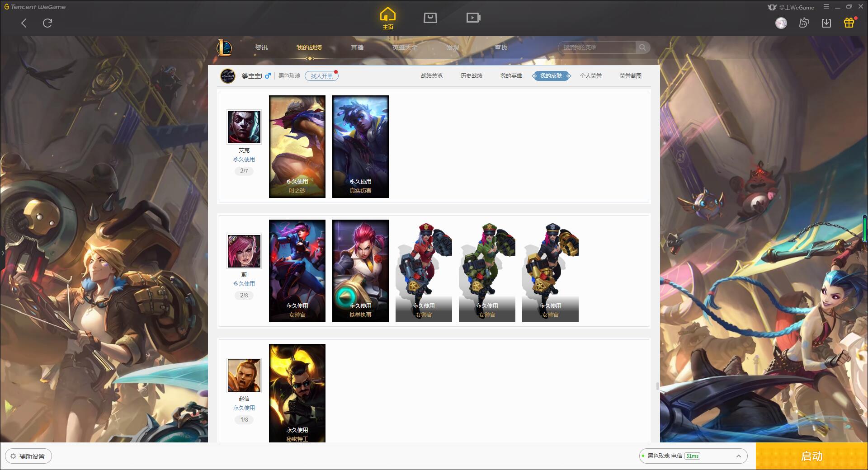This screenshot has width=868, height=470.
Task: Expand the left edge side panel handle
Action: pyautogui.click(x=2, y=253)
